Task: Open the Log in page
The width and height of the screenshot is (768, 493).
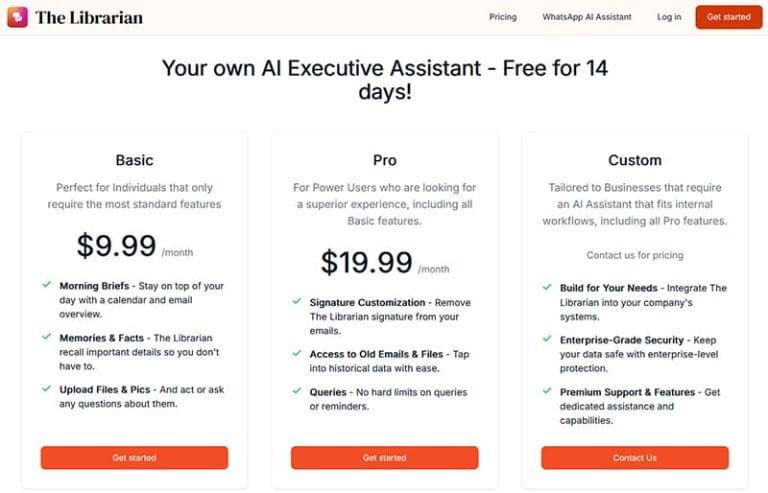Action: (669, 17)
